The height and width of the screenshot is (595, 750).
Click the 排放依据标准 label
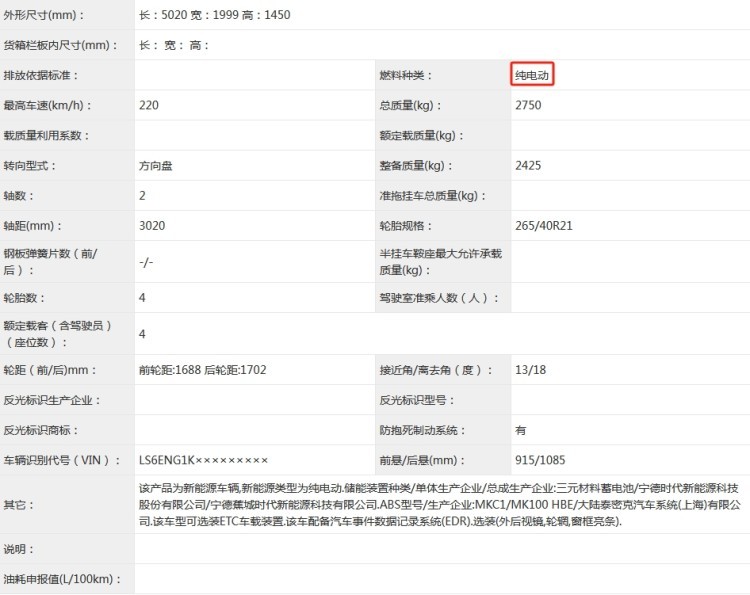click(41, 76)
